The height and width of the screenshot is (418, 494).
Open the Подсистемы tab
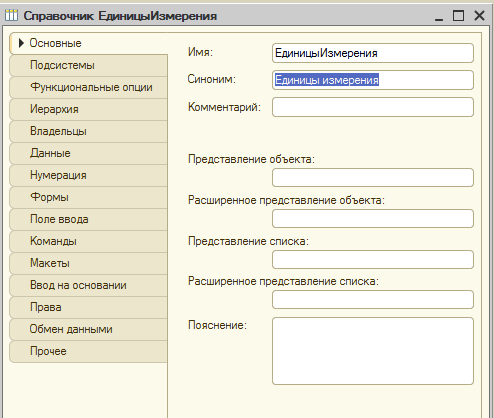89,65
